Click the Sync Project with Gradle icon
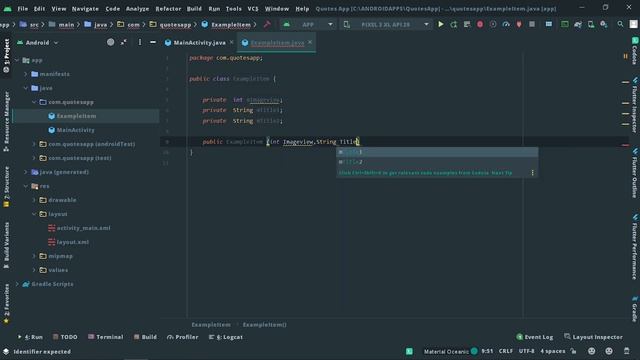The height and width of the screenshot is (360, 640). pos(578,24)
